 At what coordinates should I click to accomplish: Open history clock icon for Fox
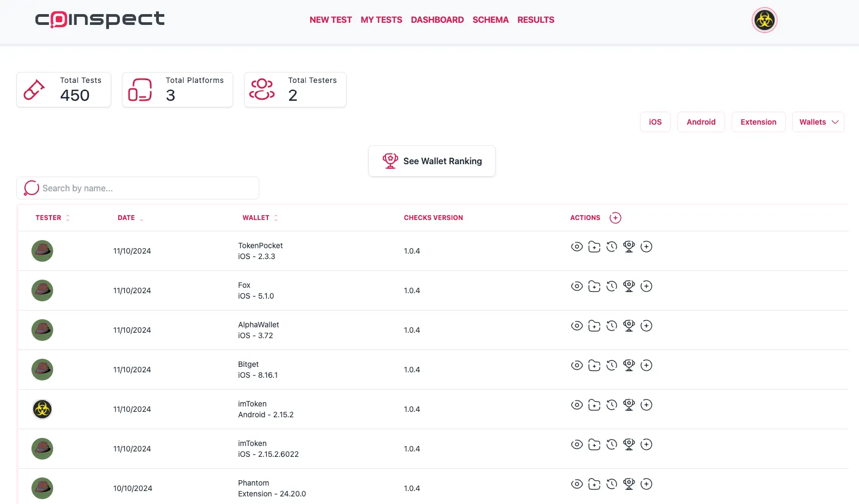point(612,286)
